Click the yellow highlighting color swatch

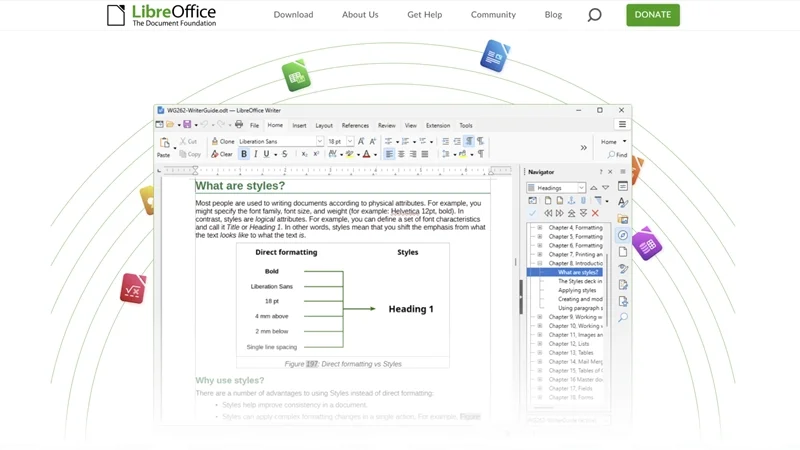[x=349, y=154]
